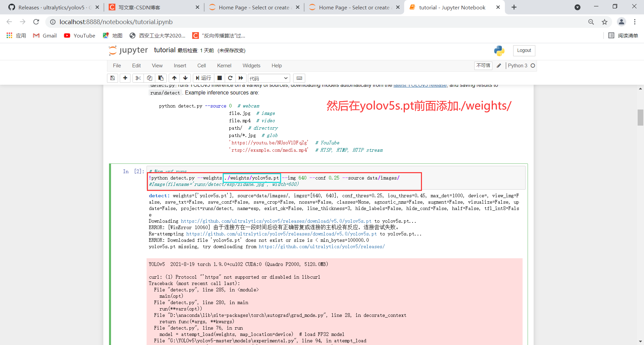
Task: Open the tab search dropdown in the title bar
Action: [578, 7]
